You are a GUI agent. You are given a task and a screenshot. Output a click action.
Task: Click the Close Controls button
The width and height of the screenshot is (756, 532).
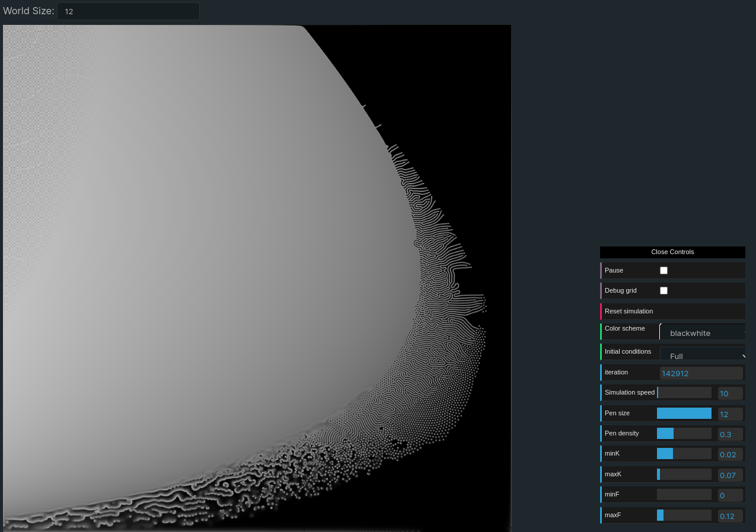[x=672, y=252]
